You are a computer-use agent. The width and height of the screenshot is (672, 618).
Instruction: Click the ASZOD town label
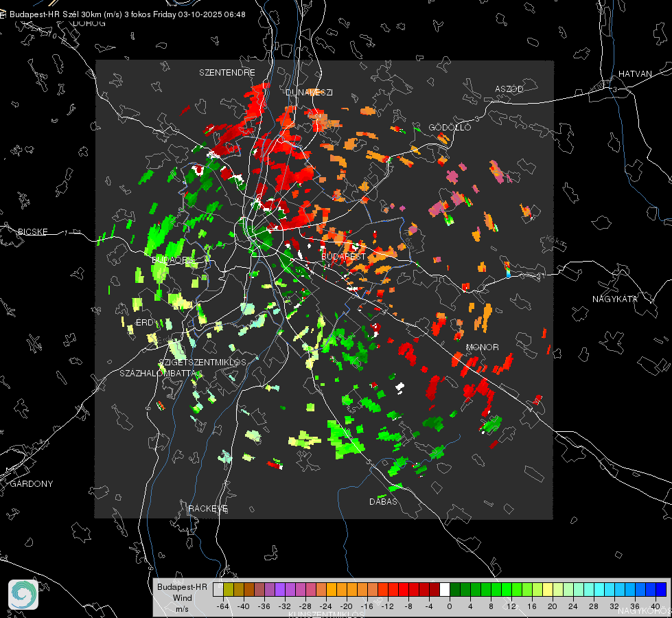coord(509,89)
